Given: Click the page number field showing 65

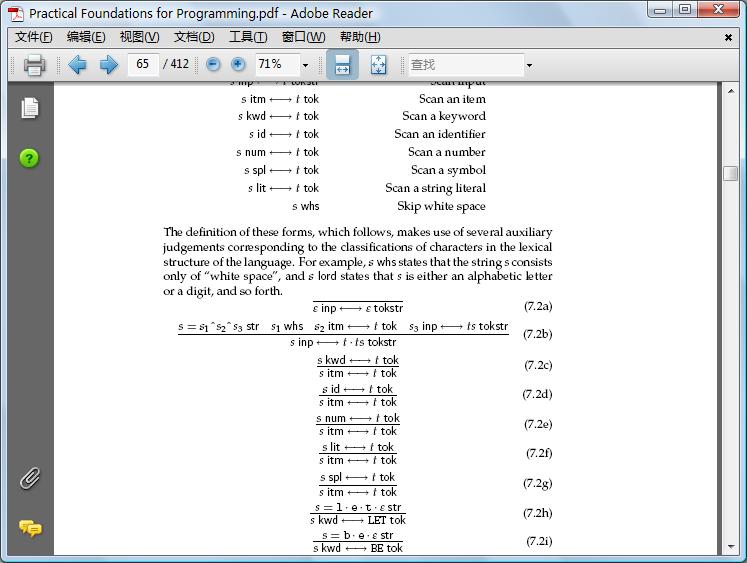Looking at the screenshot, I should (x=142, y=64).
